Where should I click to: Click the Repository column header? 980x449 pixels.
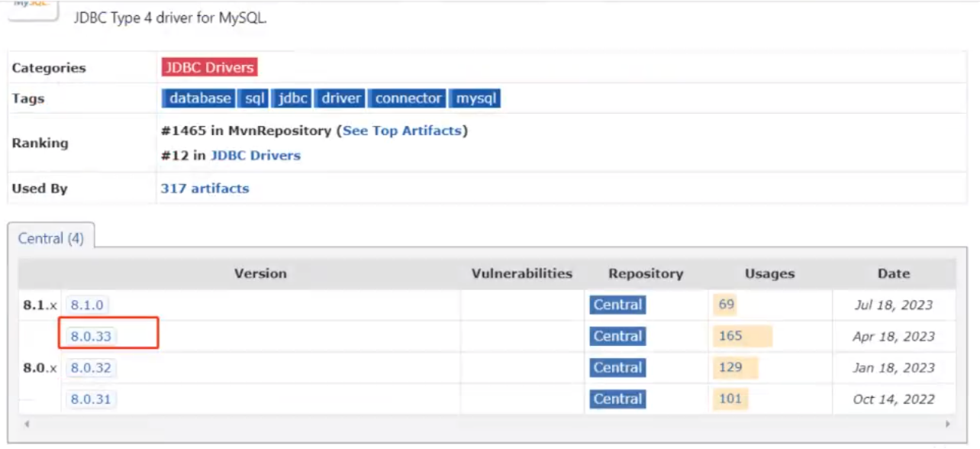pyautogui.click(x=646, y=273)
